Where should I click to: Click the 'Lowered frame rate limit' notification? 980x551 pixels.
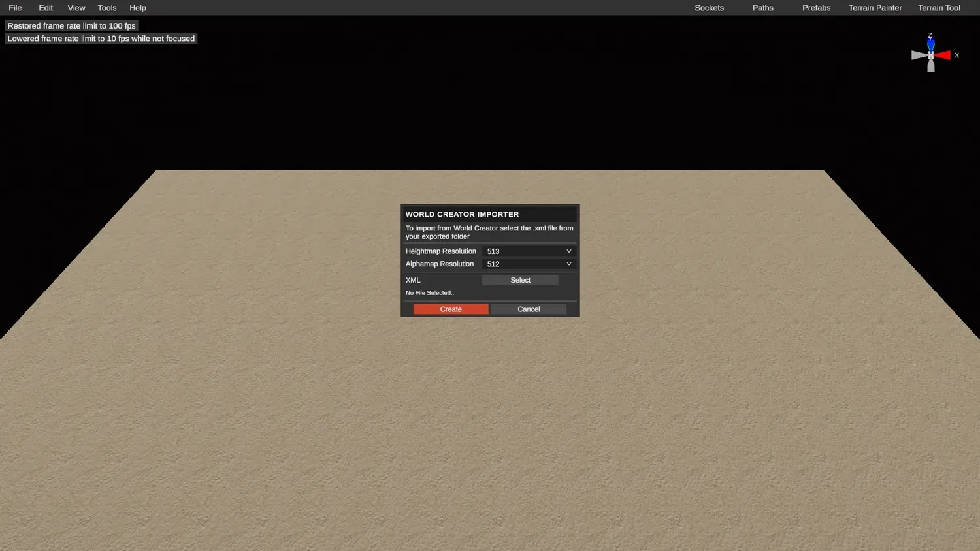[x=101, y=39]
